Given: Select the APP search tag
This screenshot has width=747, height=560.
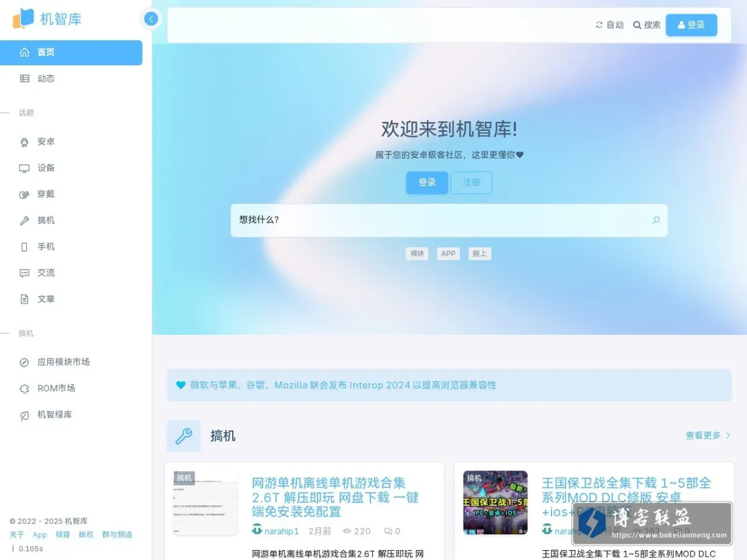Looking at the screenshot, I should coord(448,254).
